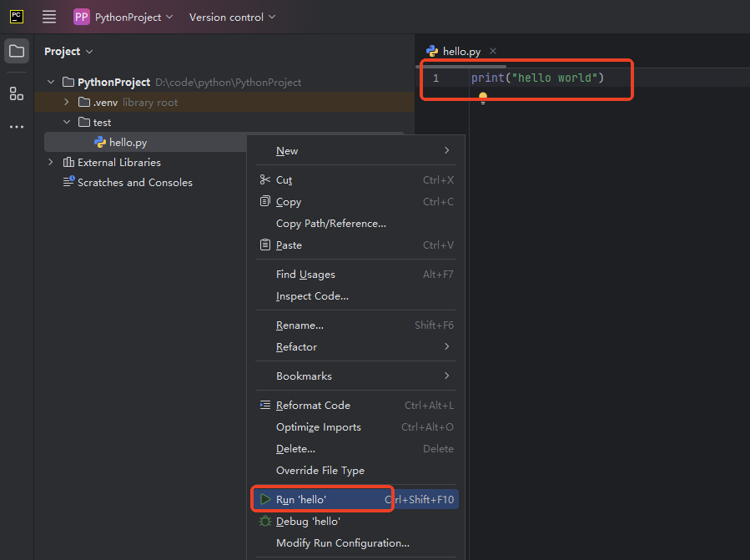
Task: Open the Version control dropdown
Action: (232, 17)
